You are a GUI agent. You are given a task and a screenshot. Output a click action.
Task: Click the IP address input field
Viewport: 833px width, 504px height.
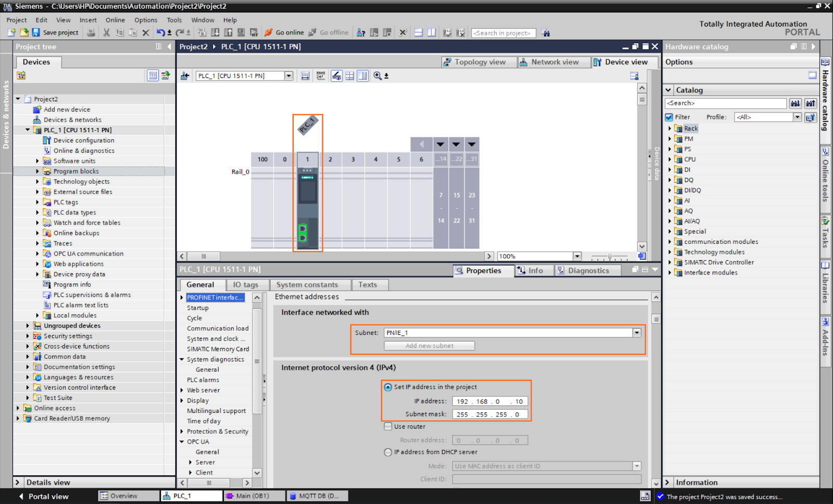coord(490,402)
